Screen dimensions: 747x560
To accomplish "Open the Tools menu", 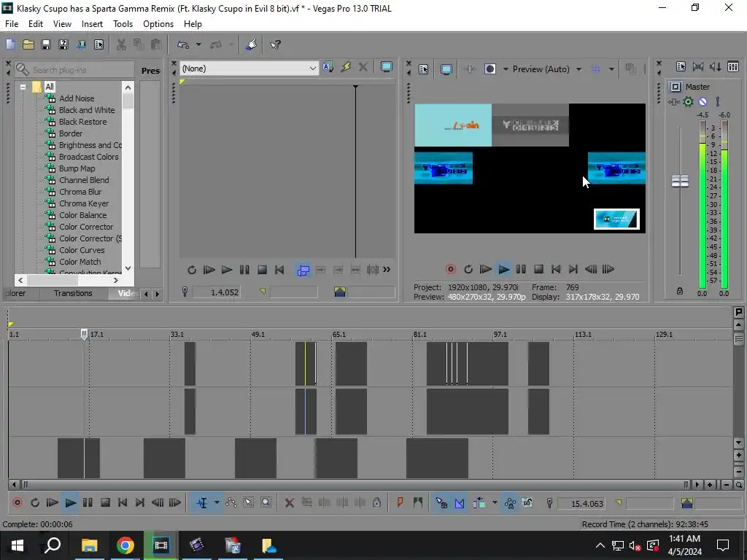I will 123,24.
